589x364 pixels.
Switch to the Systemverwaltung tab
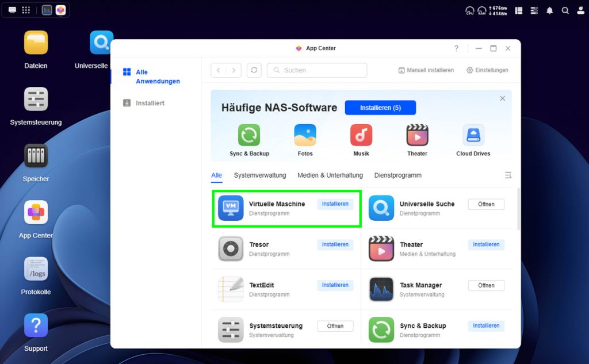coord(260,175)
